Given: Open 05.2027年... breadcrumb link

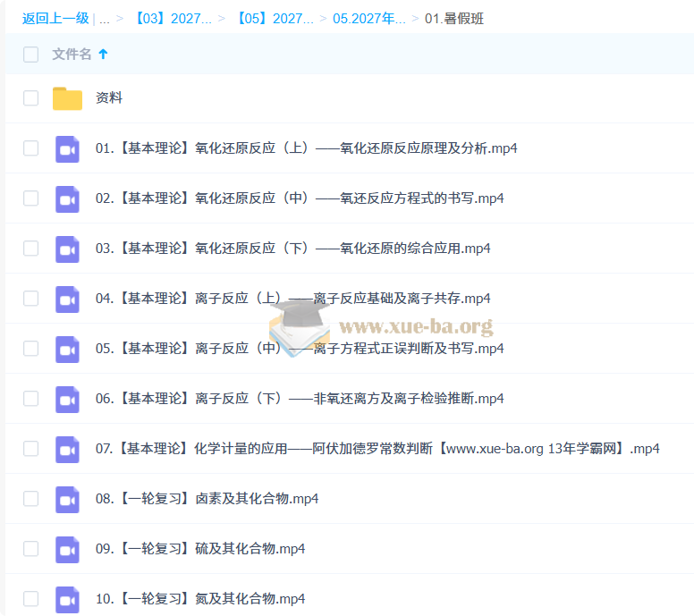Looking at the screenshot, I should tap(369, 19).
